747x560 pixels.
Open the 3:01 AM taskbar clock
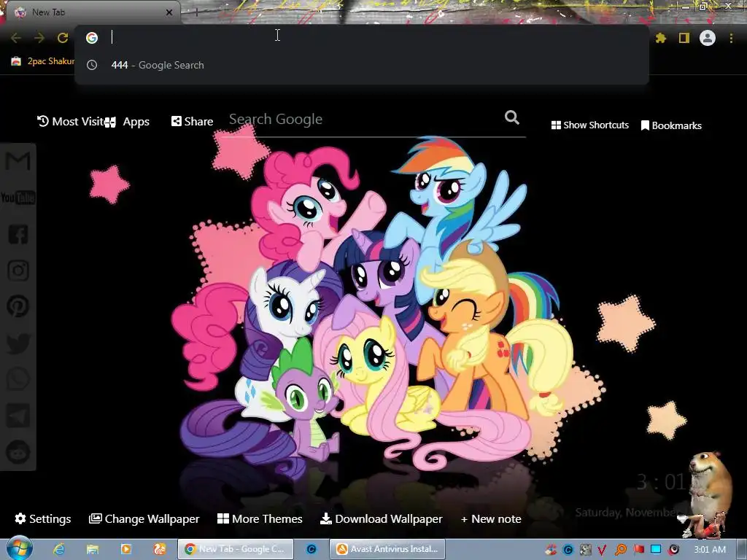pos(710,550)
